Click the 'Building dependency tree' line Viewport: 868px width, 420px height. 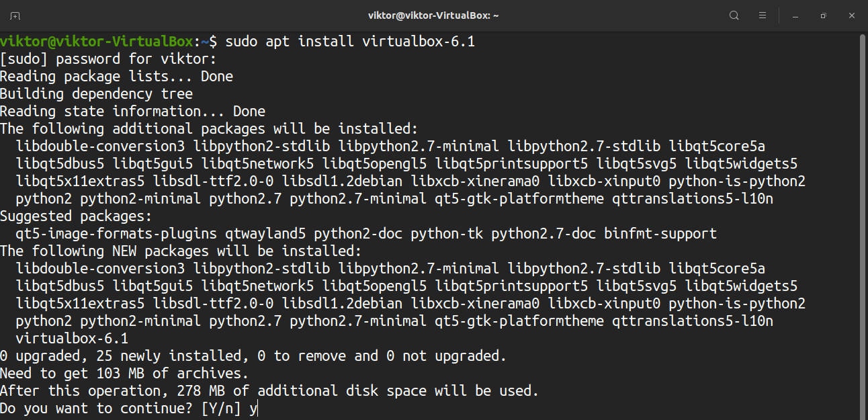pyautogui.click(x=96, y=94)
